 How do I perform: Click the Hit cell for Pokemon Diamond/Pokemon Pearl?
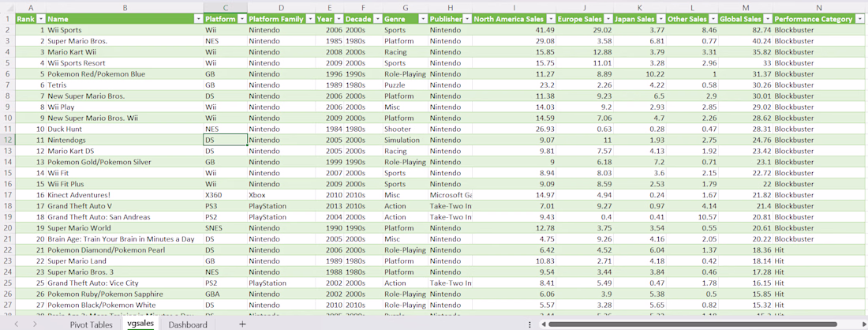[819, 250]
